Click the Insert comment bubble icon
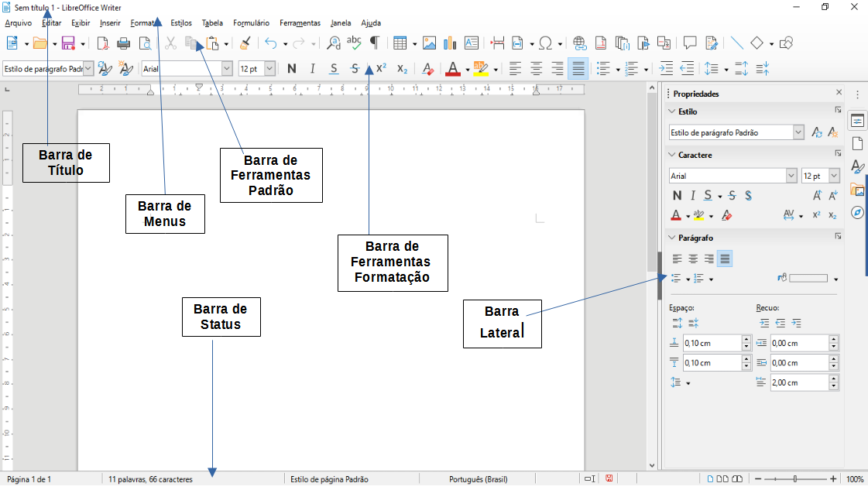The image size is (868, 490). point(690,43)
